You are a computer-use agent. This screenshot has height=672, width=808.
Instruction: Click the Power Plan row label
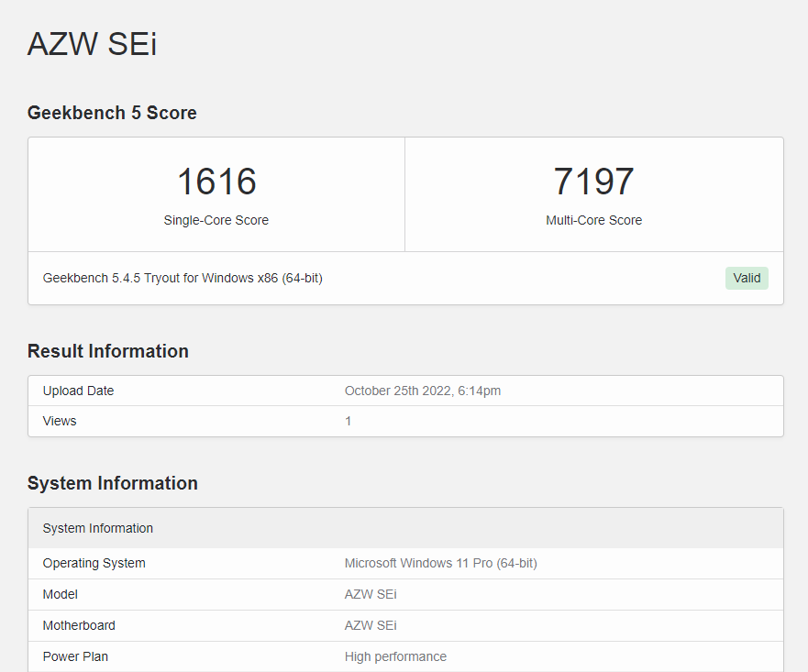click(75, 656)
